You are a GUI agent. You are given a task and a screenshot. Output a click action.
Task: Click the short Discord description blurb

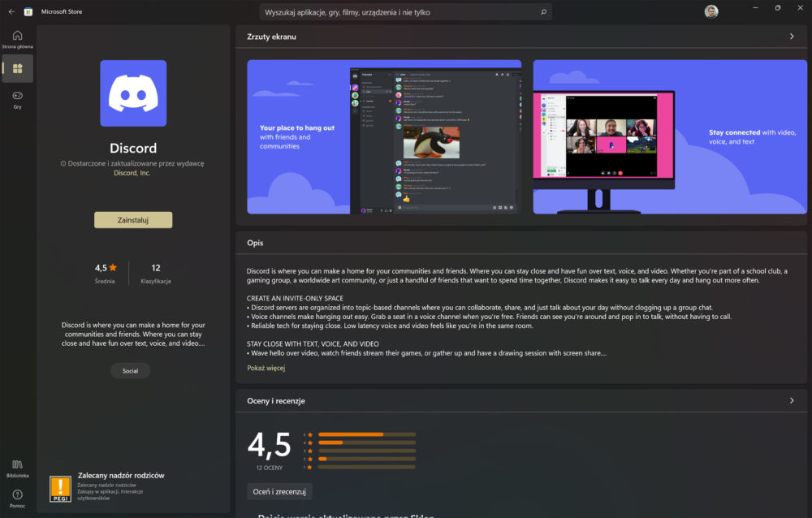coord(133,335)
